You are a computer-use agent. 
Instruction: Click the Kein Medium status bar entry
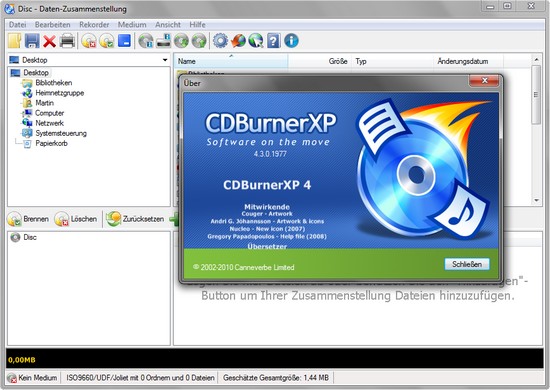pyautogui.click(x=32, y=378)
